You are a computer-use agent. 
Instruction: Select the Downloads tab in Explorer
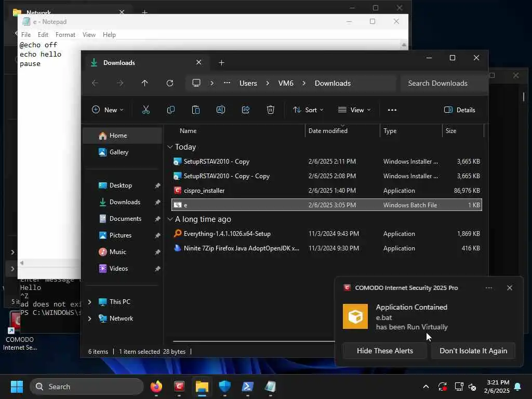tap(146, 62)
